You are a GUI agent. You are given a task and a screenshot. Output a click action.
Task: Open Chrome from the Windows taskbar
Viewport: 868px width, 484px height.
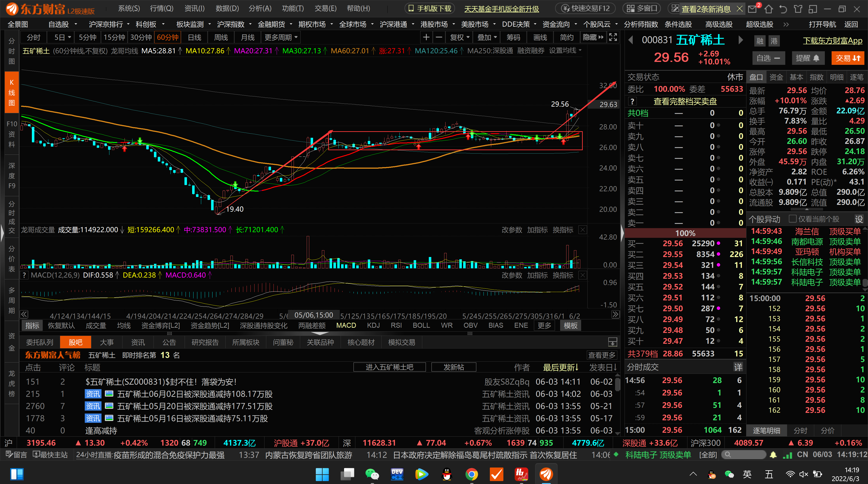pyautogui.click(x=471, y=474)
